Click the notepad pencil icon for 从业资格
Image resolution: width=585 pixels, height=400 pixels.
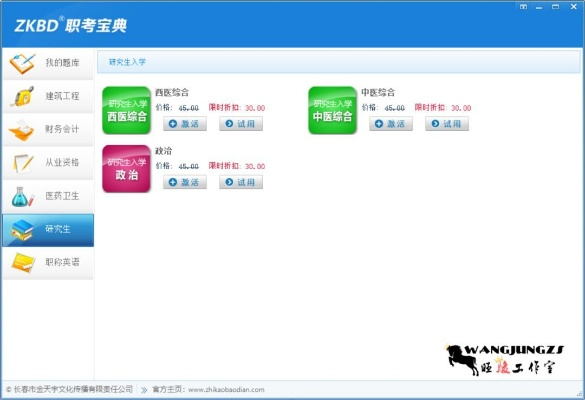coord(23,163)
